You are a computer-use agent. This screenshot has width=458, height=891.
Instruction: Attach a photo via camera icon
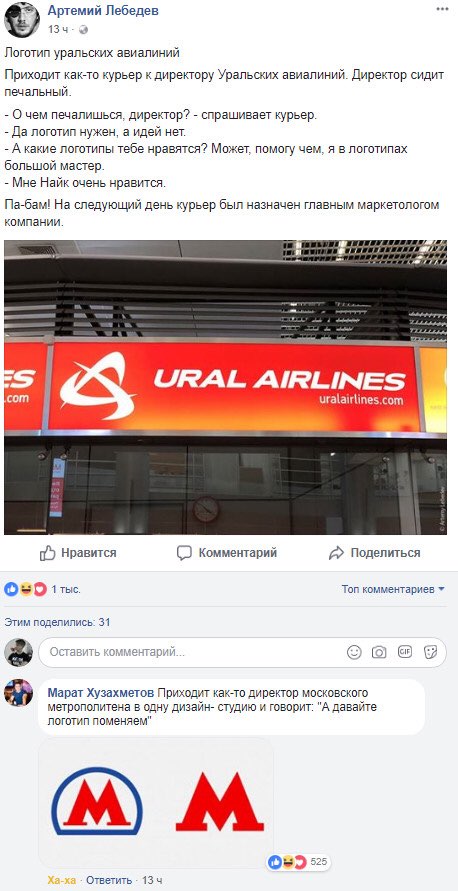(379, 652)
